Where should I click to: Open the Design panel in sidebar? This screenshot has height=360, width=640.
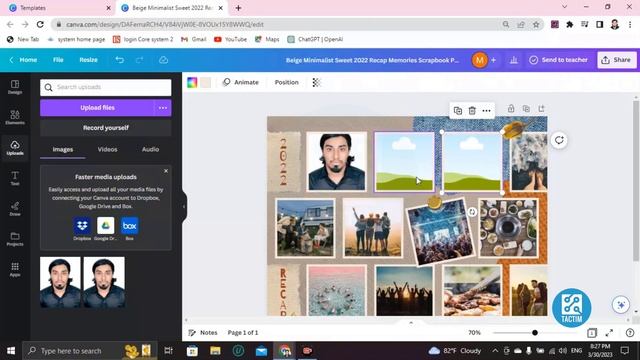(15, 87)
